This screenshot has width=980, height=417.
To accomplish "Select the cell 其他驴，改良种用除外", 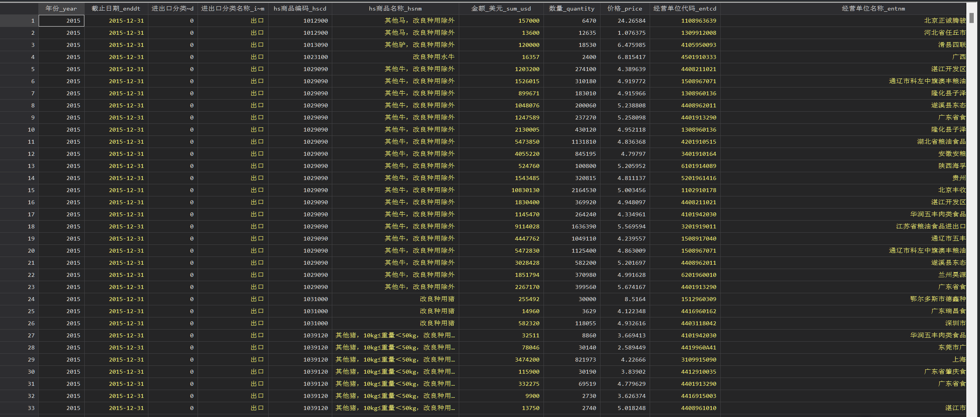I will pos(395,45).
